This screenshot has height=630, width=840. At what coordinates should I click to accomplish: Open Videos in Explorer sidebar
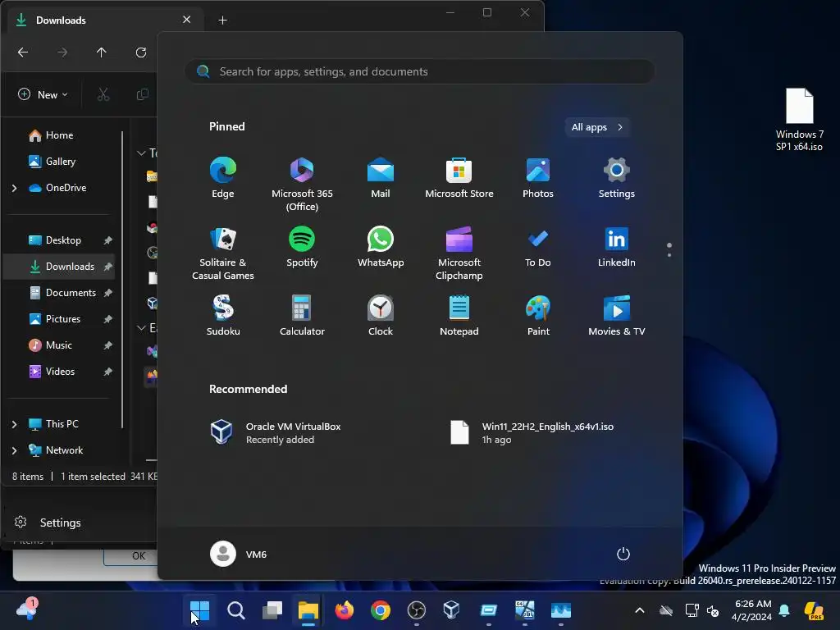coord(60,372)
